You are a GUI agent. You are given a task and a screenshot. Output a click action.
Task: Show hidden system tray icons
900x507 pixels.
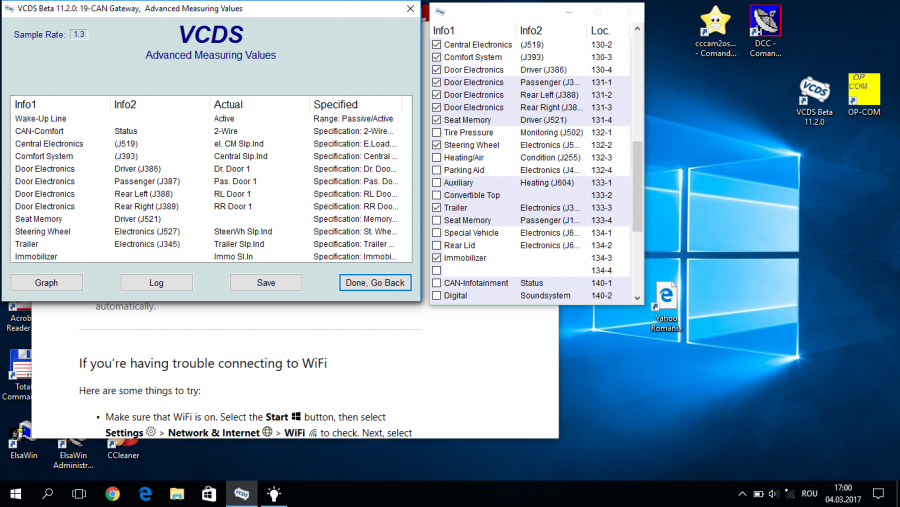click(742, 493)
